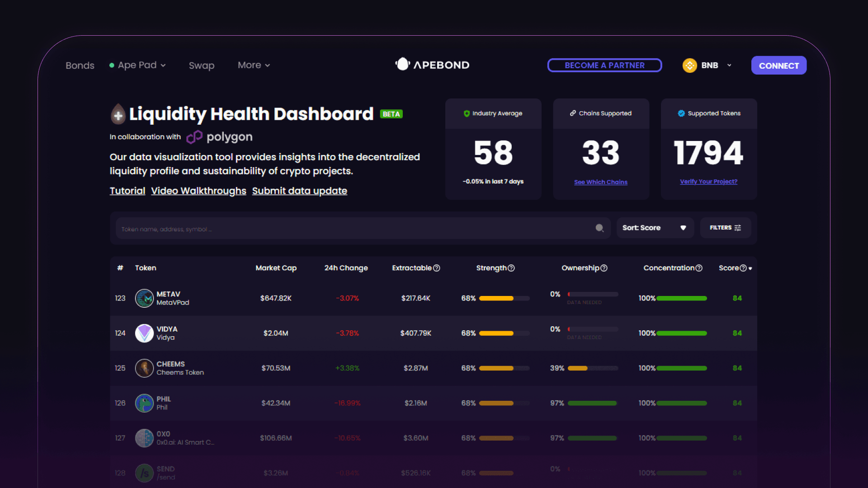Click the Industry Average value 58

pyautogui.click(x=493, y=153)
